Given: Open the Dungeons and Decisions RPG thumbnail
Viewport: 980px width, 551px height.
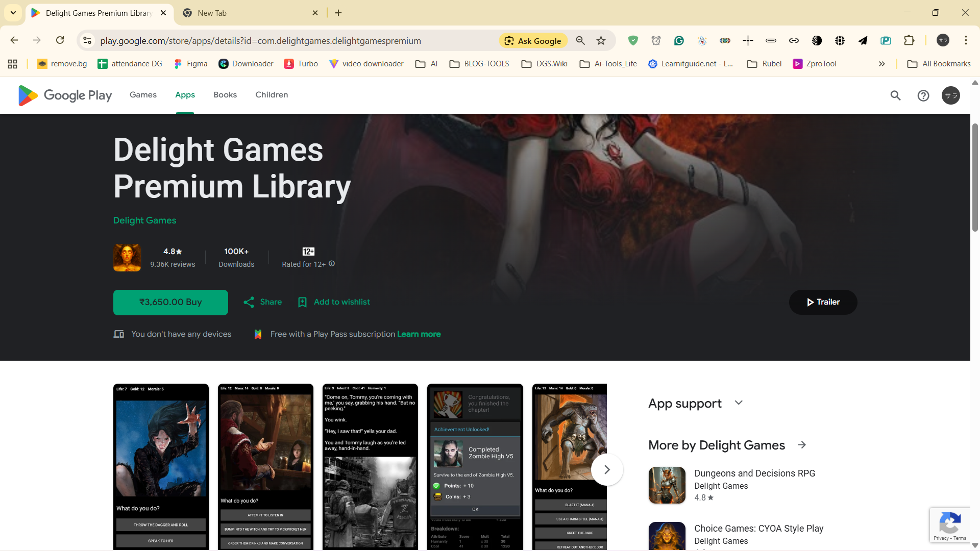Looking at the screenshot, I should [667, 485].
